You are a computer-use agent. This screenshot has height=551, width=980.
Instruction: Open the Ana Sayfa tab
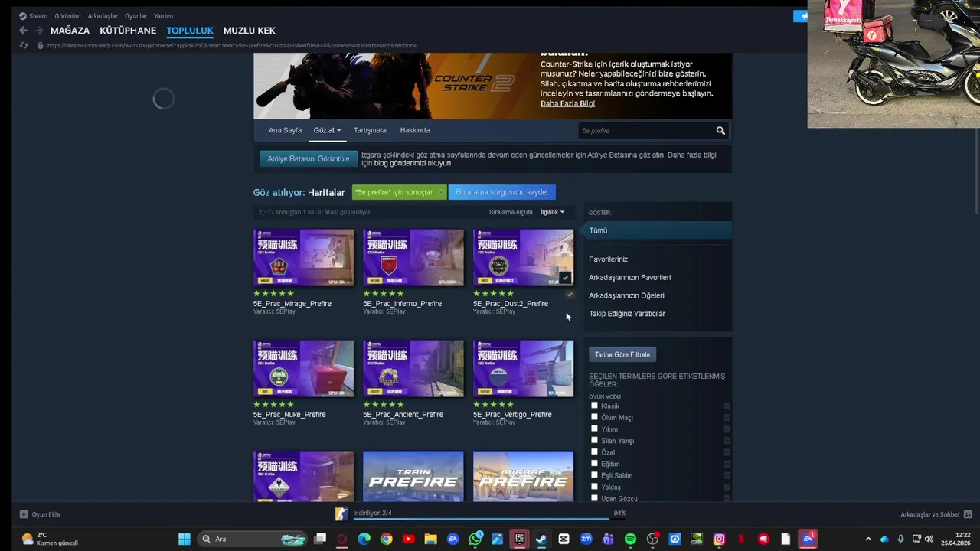(x=285, y=130)
